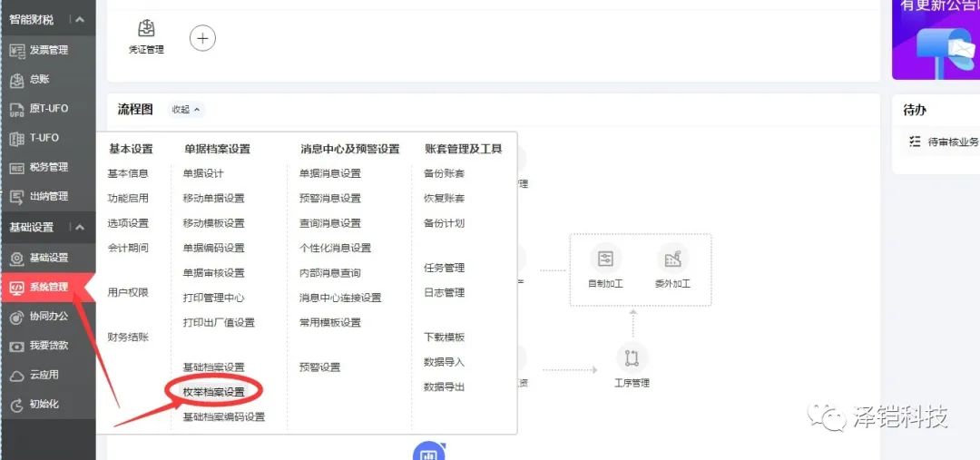Open 内部消息查询
The image size is (980, 460).
point(330,273)
